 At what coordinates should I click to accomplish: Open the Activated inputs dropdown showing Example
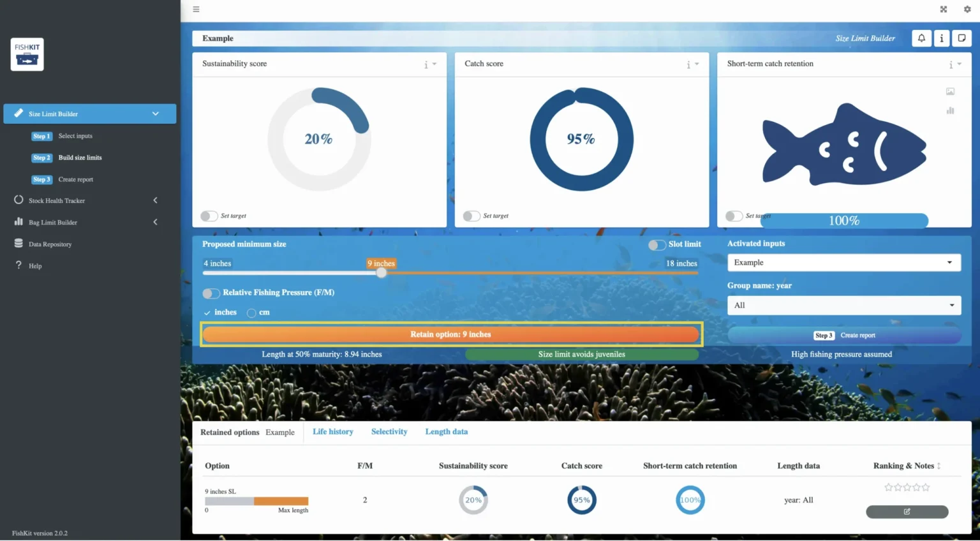[x=843, y=262]
